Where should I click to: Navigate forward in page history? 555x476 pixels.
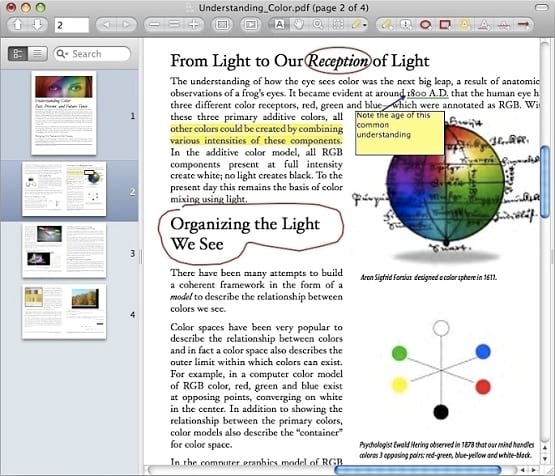click(126, 24)
